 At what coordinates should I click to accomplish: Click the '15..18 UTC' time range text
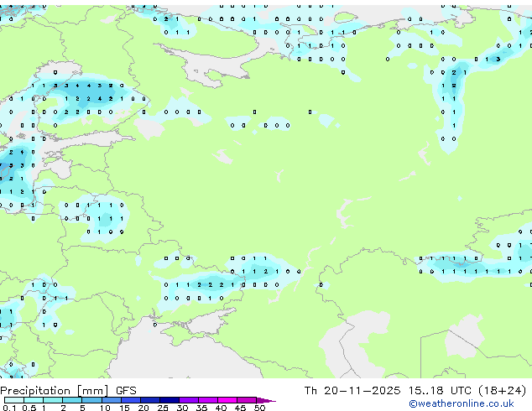[440, 391]
